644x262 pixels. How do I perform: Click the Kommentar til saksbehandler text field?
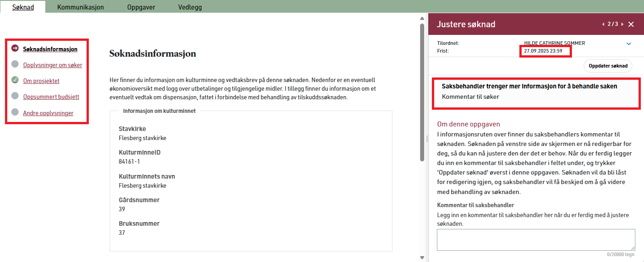coord(536,239)
